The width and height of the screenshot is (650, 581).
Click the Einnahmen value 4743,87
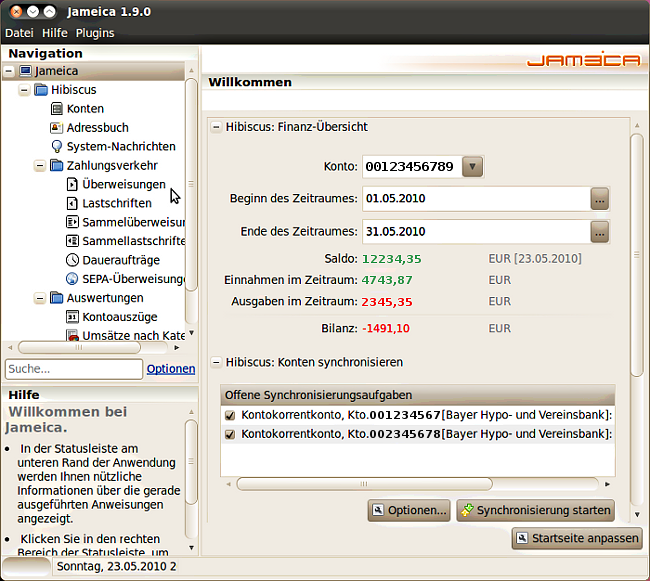[387, 280]
